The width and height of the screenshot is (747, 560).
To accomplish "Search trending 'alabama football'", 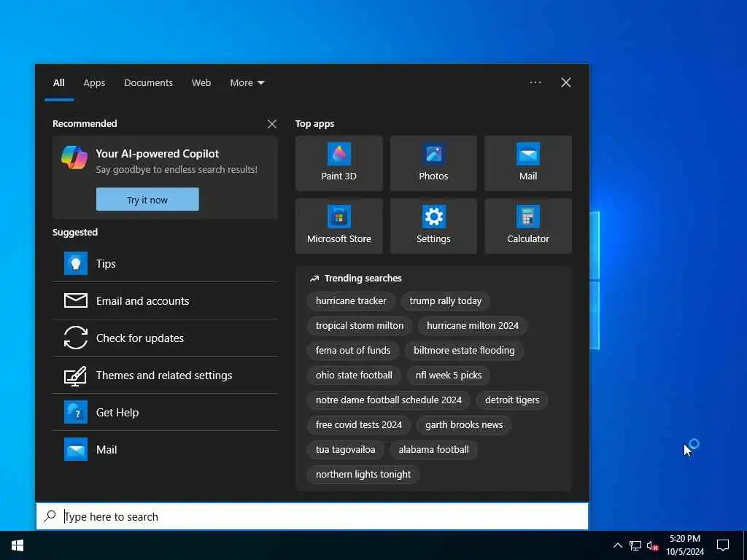I will [433, 449].
